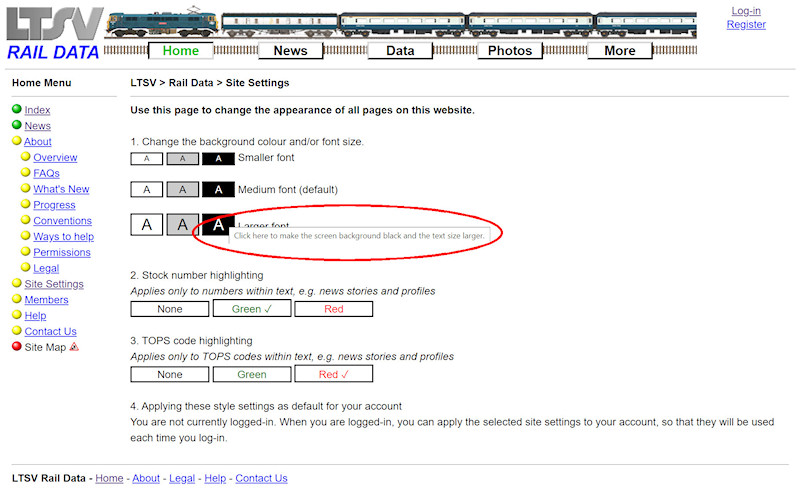Viewport: 800px width, 497px height.
Task: Pick grey background with larger font
Action: pos(182,225)
